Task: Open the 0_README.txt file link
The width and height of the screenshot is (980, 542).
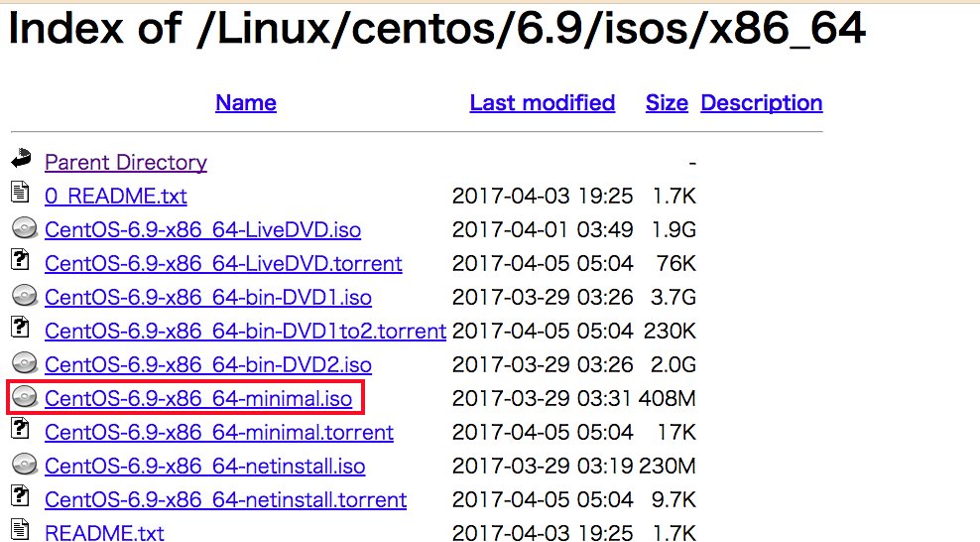Action: (x=116, y=196)
